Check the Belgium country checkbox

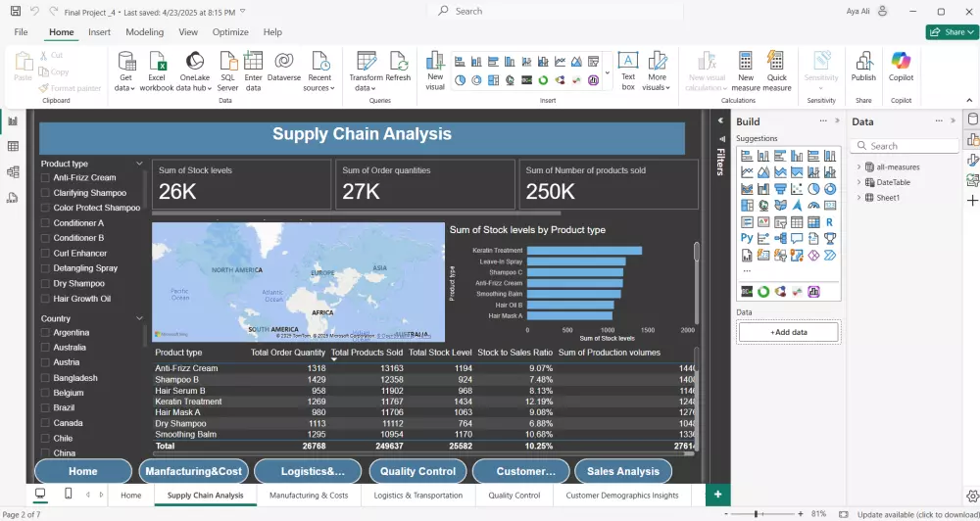(x=45, y=393)
